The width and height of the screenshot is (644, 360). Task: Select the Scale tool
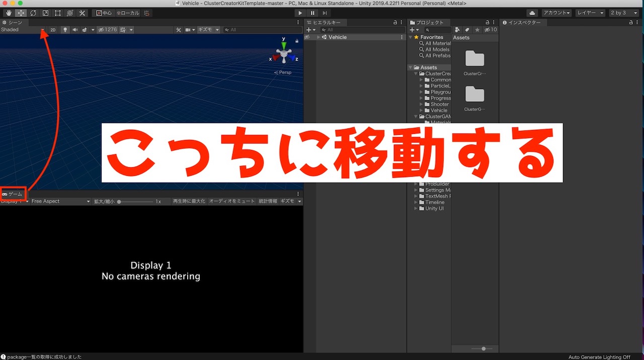point(45,13)
